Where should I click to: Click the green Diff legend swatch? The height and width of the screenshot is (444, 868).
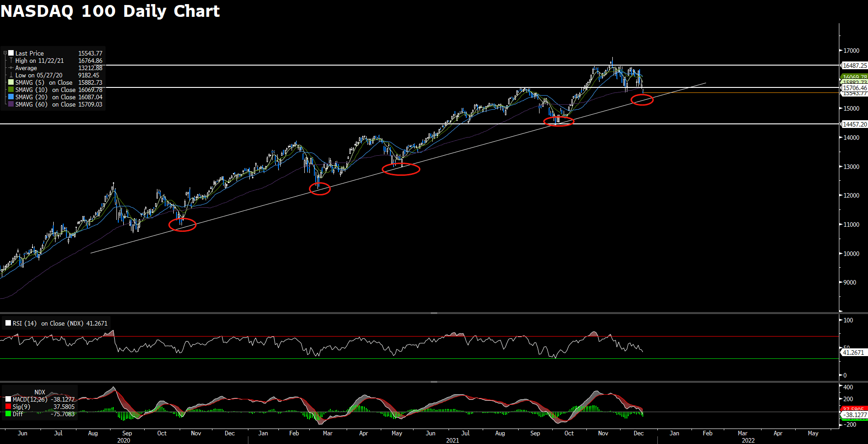click(8, 413)
